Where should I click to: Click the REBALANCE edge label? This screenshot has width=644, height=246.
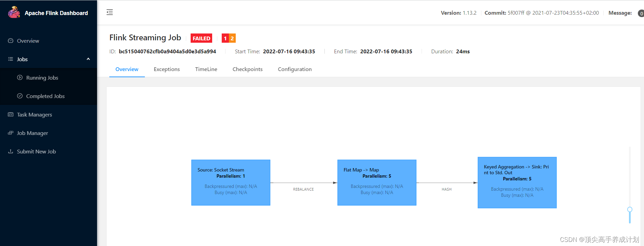click(303, 189)
